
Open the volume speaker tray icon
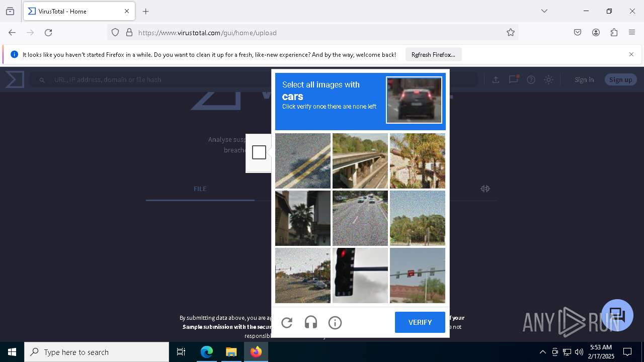click(579, 352)
